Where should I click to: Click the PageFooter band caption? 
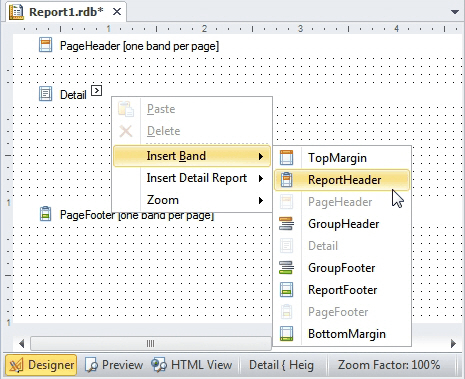click(x=137, y=215)
